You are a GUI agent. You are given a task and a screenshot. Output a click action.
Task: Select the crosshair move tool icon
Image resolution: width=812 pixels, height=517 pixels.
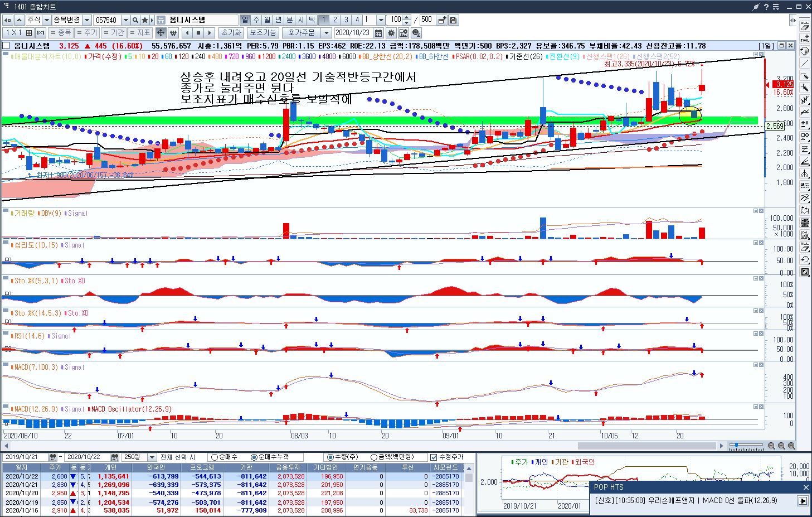(161, 33)
